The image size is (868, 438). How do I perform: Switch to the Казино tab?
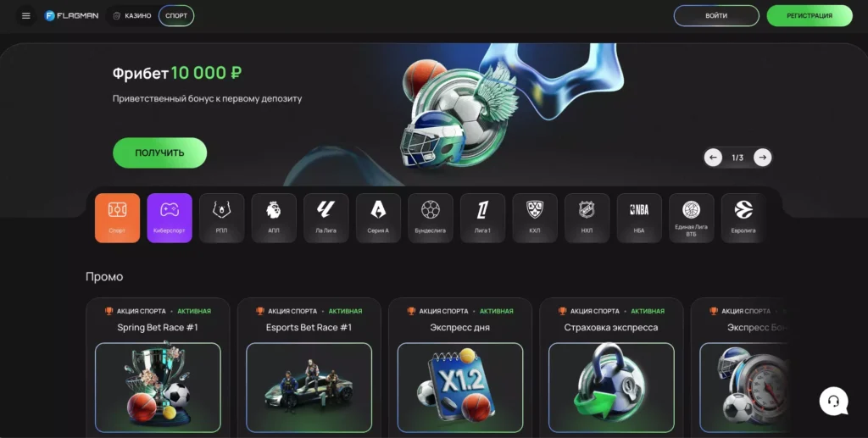(132, 16)
